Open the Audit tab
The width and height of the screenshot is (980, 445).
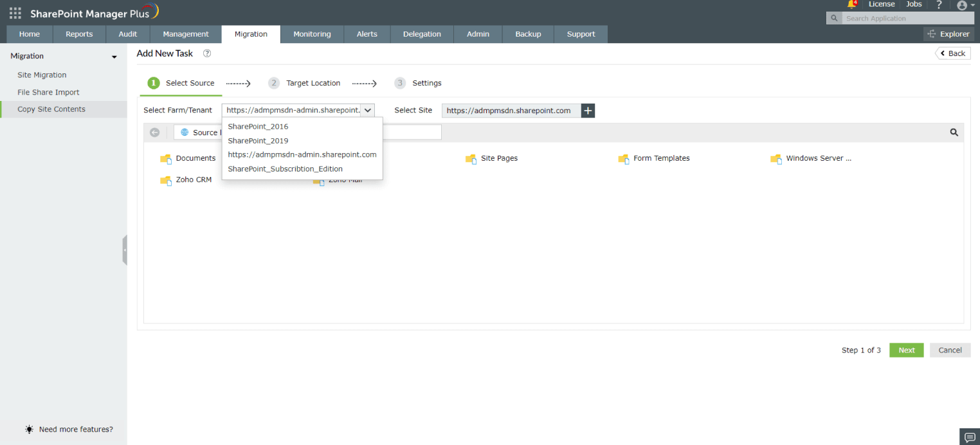tap(128, 34)
